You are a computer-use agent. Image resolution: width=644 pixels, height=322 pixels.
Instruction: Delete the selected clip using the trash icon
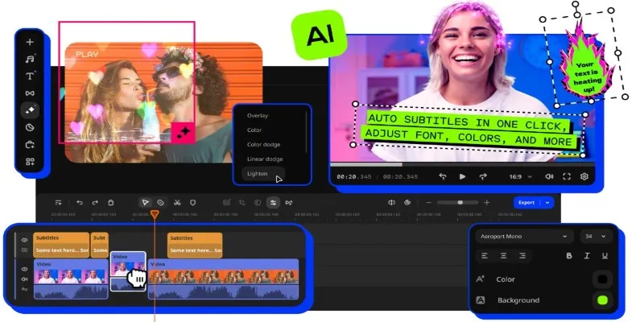click(x=110, y=203)
